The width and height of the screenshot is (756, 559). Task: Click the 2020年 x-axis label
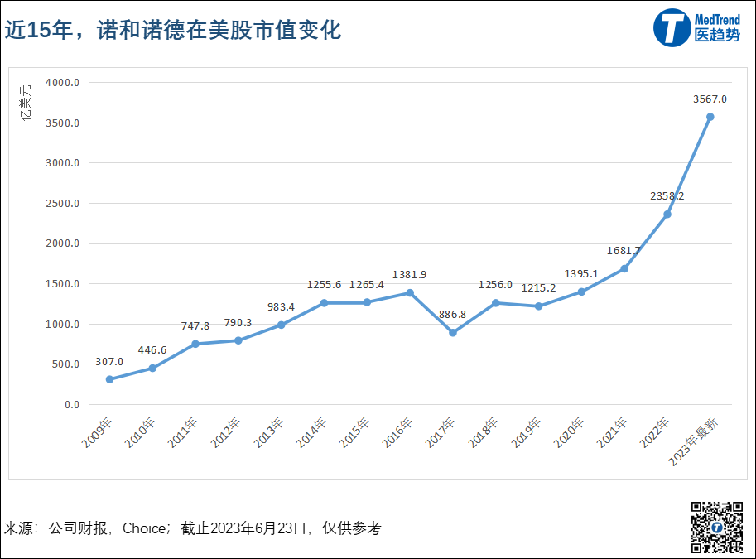click(x=569, y=432)
